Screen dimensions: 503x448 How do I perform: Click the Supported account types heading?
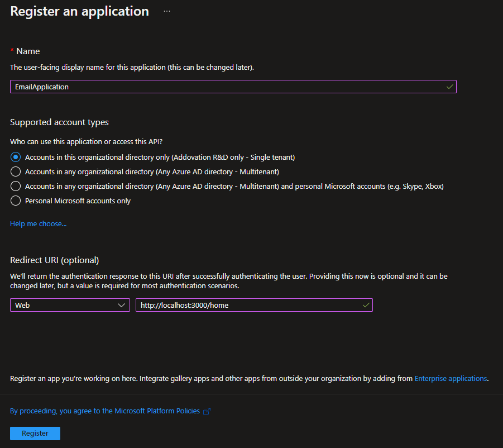(59, 122)
